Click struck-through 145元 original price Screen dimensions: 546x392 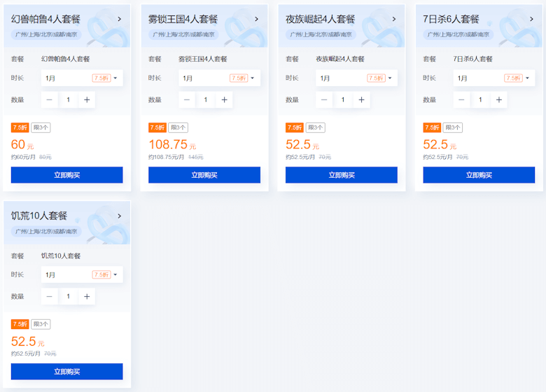pyautogui.click(x=196, y=157)
